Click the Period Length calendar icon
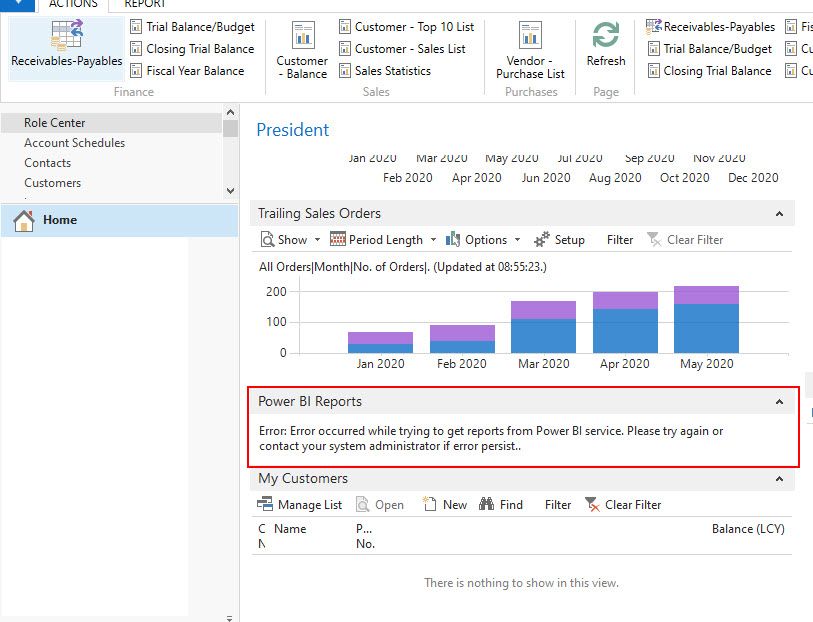813x622 pixels. pyautogui.click(x=338, y=239)
